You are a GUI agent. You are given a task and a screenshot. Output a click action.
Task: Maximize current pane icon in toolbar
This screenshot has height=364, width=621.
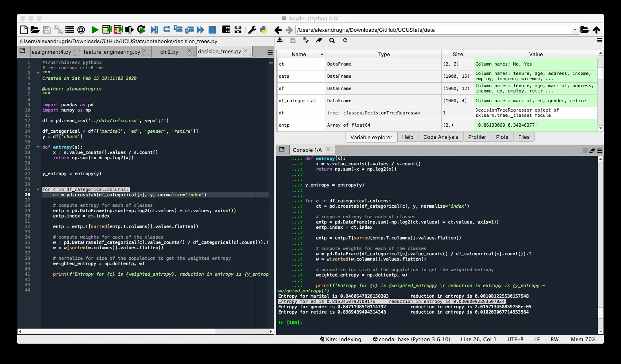[226, 29]
